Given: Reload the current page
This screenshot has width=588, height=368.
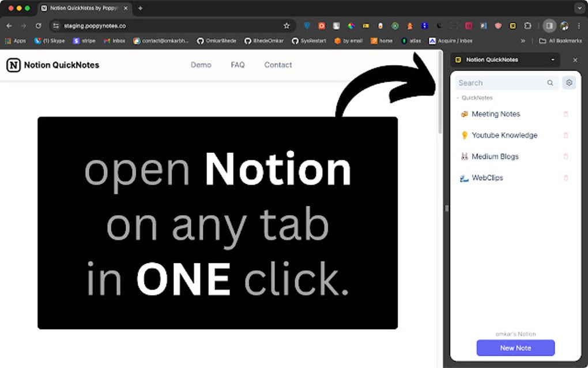Looking at the screenshot, I should coord(38,26).
